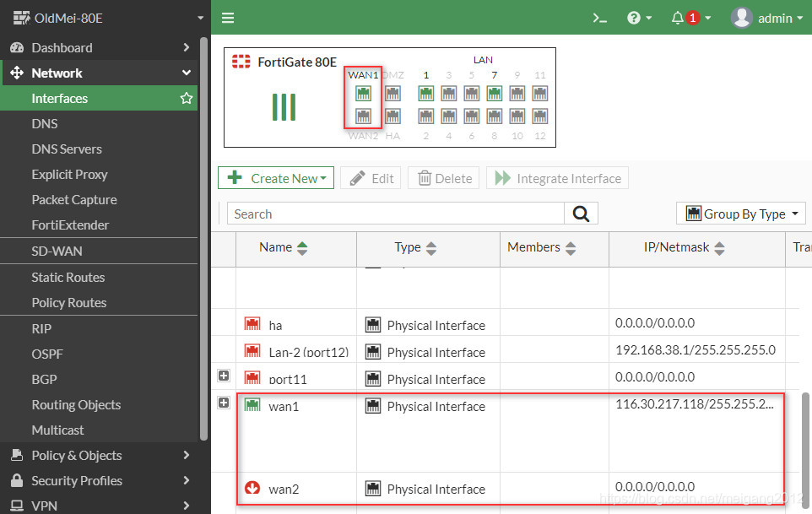
Task: Toggle the Interfaces favorite star
Action: [x=187, y=99]
